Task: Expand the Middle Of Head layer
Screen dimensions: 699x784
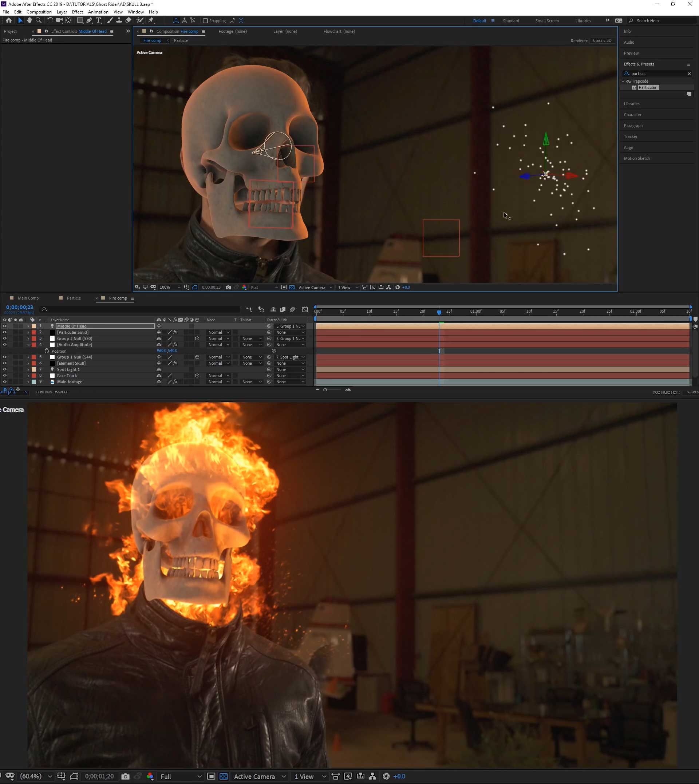Action: (x=28, y=326)
